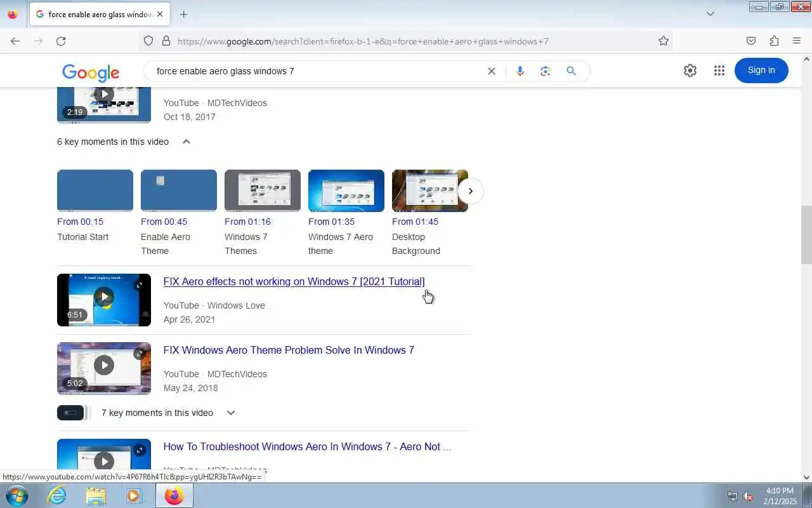Open the Windows 7 Aero theme thumbnail
Viewport: 812px width, 508px height.
click(346, 190)
